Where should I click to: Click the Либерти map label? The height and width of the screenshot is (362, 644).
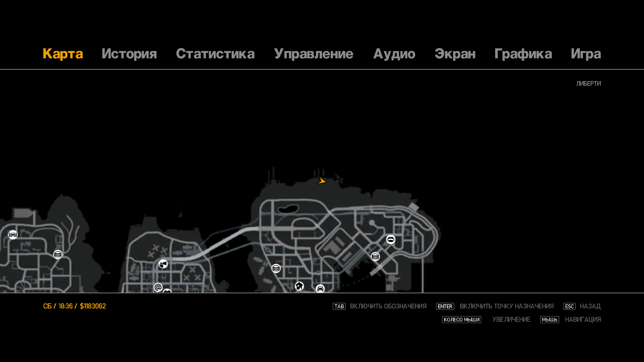pos(588,83)
